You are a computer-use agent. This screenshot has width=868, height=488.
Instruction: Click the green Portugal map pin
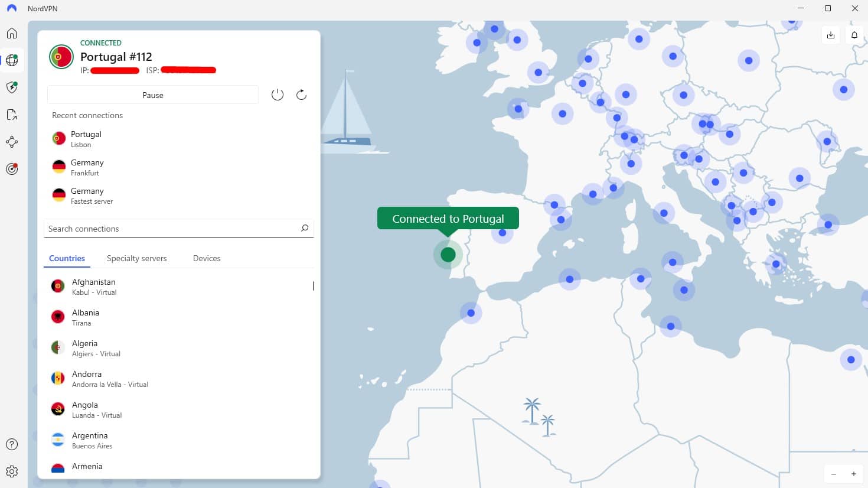448,255
